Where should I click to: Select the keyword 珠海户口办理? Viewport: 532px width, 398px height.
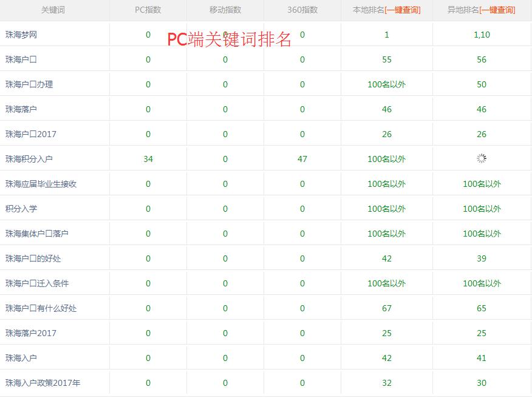point(29,84)
